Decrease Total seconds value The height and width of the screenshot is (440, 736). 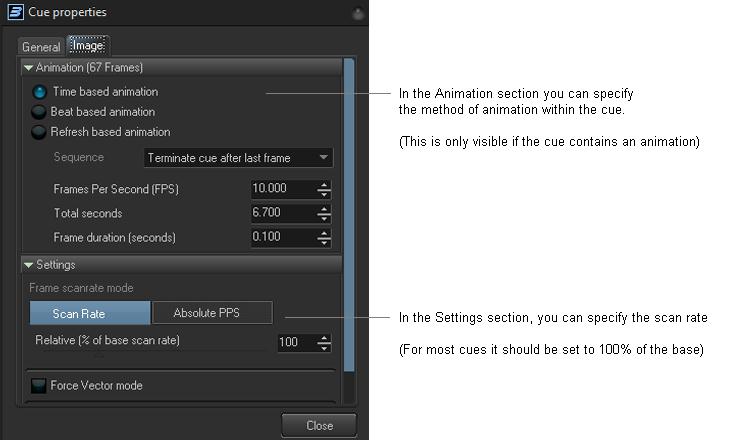click(324, 218)
